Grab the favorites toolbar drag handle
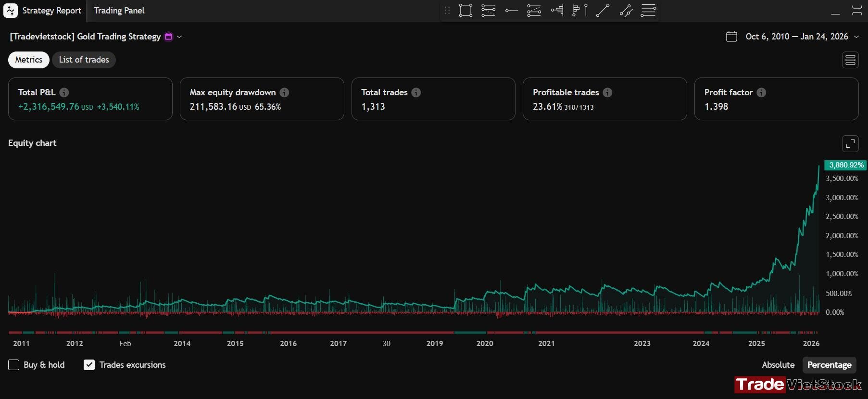 click(447, 11)
